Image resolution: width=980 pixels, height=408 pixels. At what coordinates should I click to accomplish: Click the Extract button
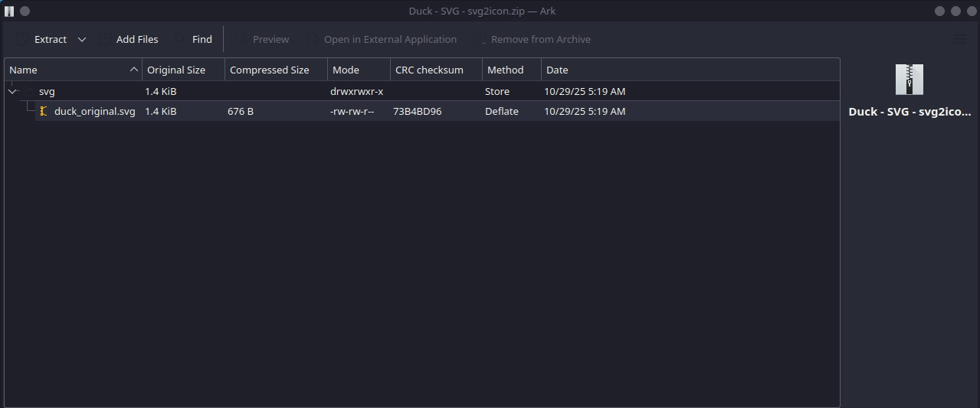point(41,39)
